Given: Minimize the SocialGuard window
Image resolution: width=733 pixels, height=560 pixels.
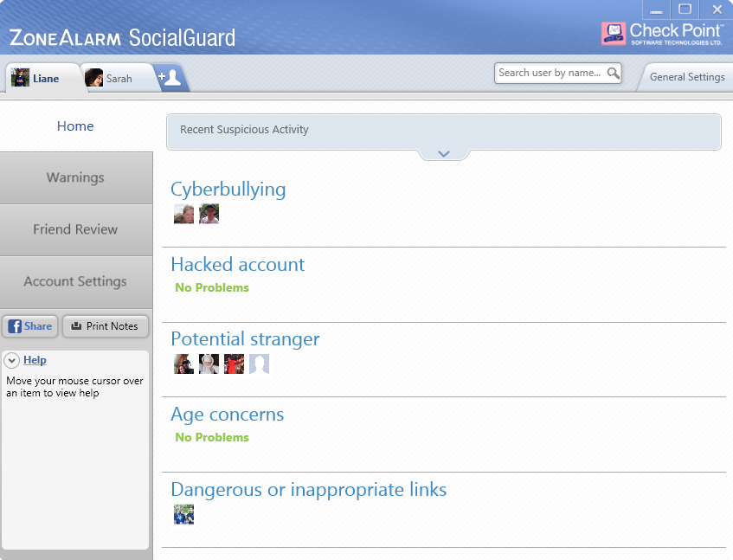Looking at the screenshot, I should pos(656,10).
